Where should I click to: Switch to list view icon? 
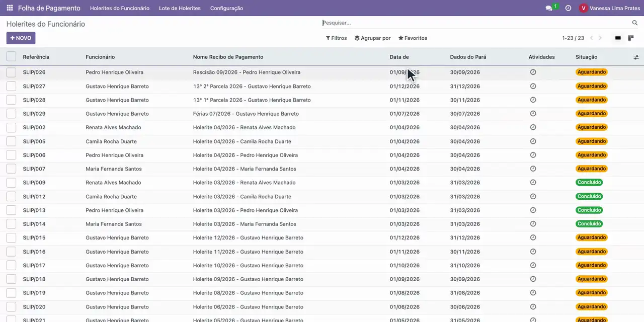point(618,38)
